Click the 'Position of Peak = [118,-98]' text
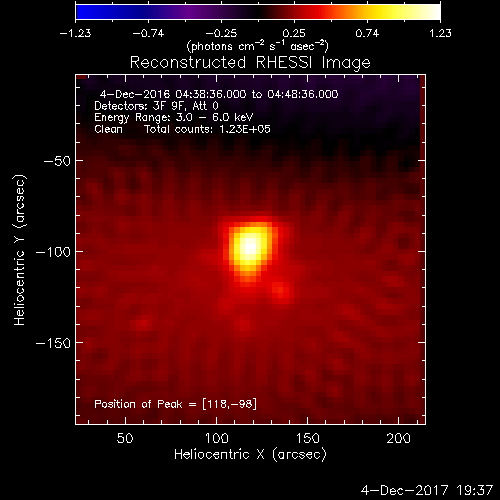The height and width of the screenshot is (500, 500). (176, 404)
